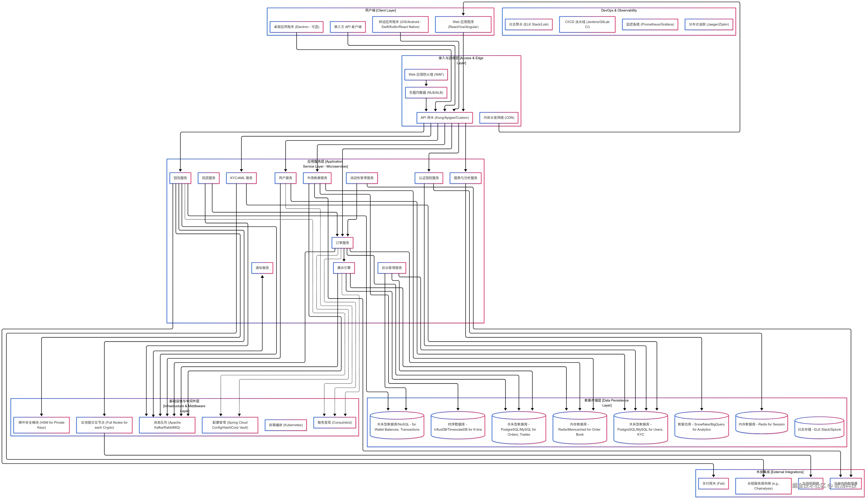Select the 合规服务提供商 Chainalysis box
The width and height of the screenshot is (868, 500).
coord(763,486)
